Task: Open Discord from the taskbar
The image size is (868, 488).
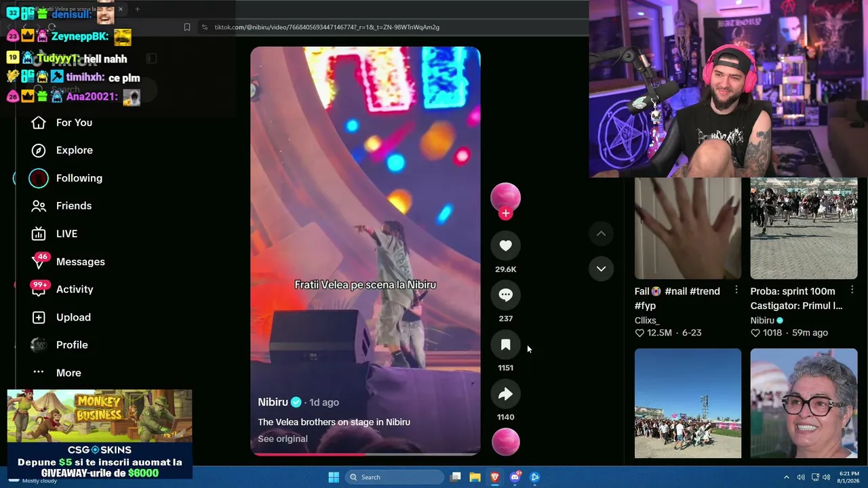Action: pos(515,477)
